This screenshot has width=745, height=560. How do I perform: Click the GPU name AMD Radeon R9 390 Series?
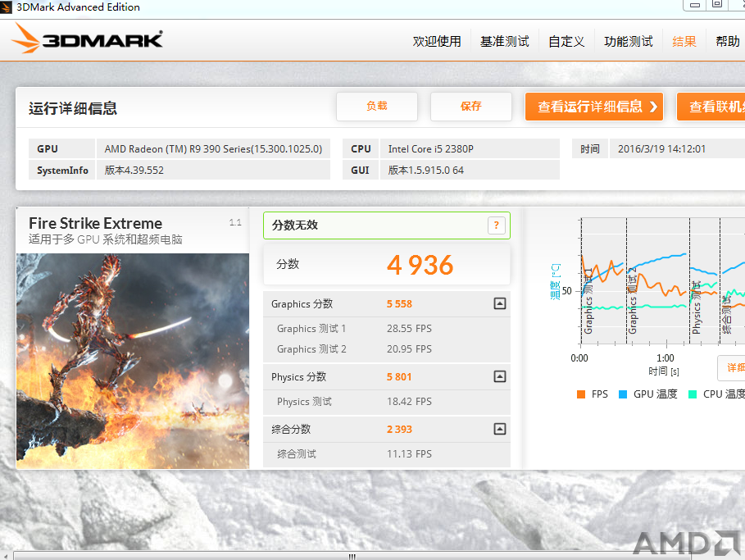(213, 148)
